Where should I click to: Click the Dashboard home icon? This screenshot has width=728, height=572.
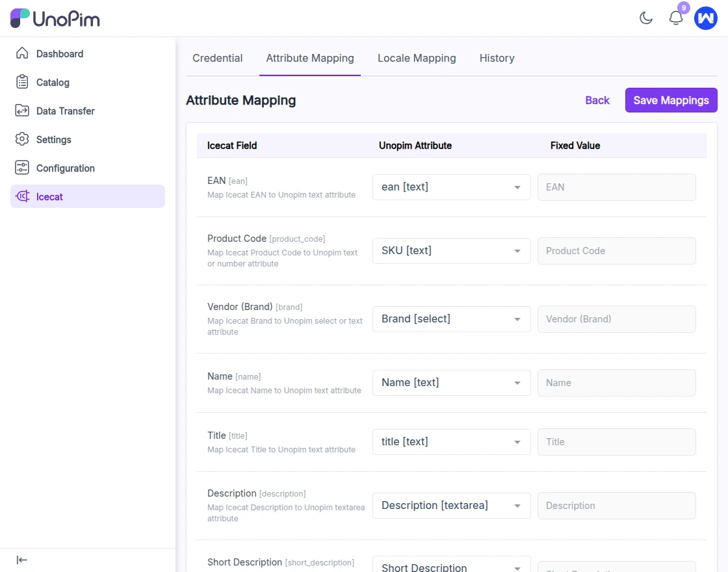[x=22, y=53]
